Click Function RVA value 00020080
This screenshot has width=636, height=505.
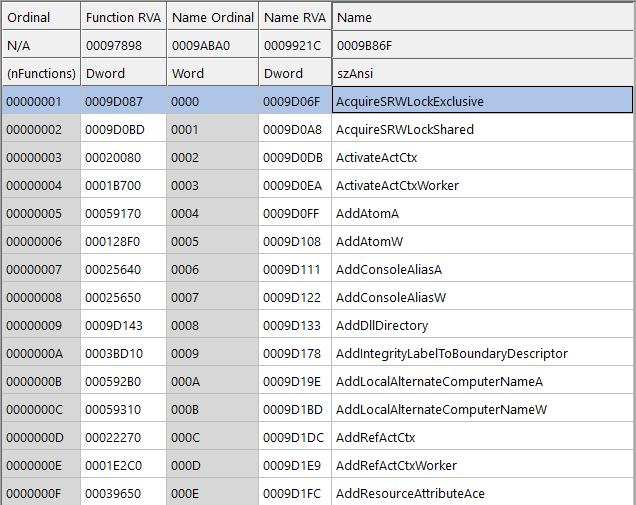coord(123,157)
